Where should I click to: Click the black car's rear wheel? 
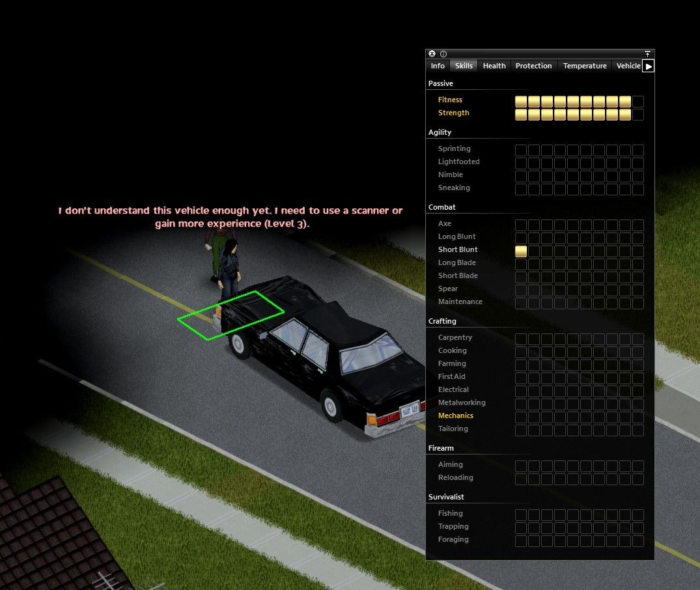(331, 407)
